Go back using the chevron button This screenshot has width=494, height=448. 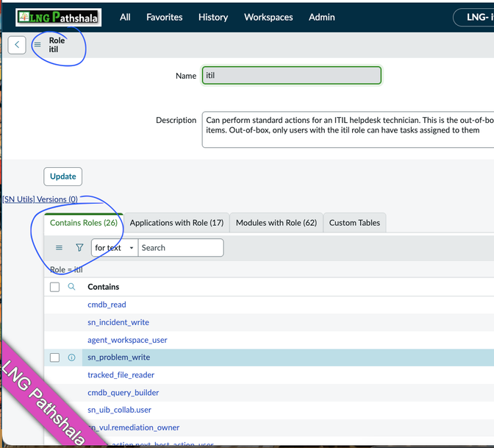[x=17, y=45]
